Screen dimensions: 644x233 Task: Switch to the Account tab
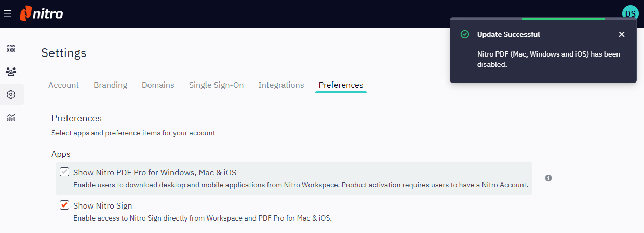coord(63,85)
